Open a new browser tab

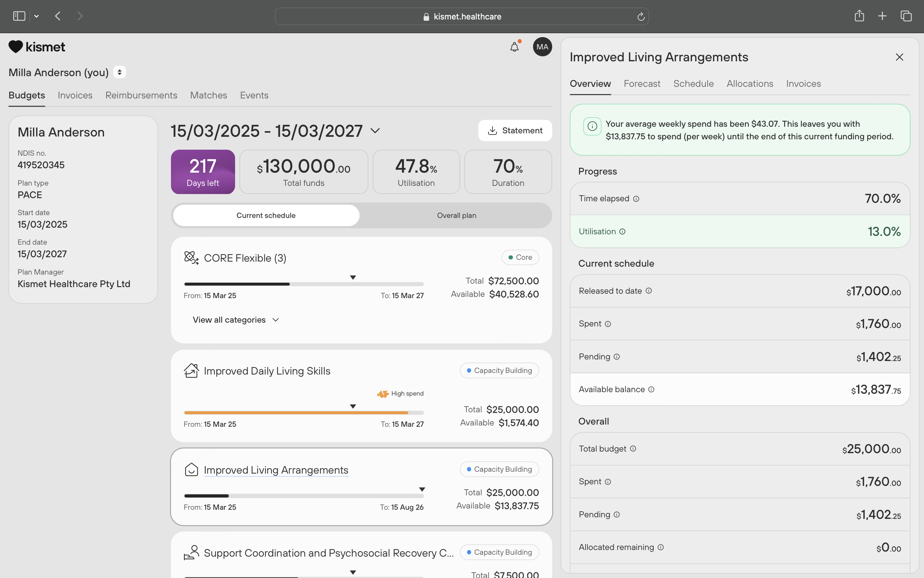(883, 16)
